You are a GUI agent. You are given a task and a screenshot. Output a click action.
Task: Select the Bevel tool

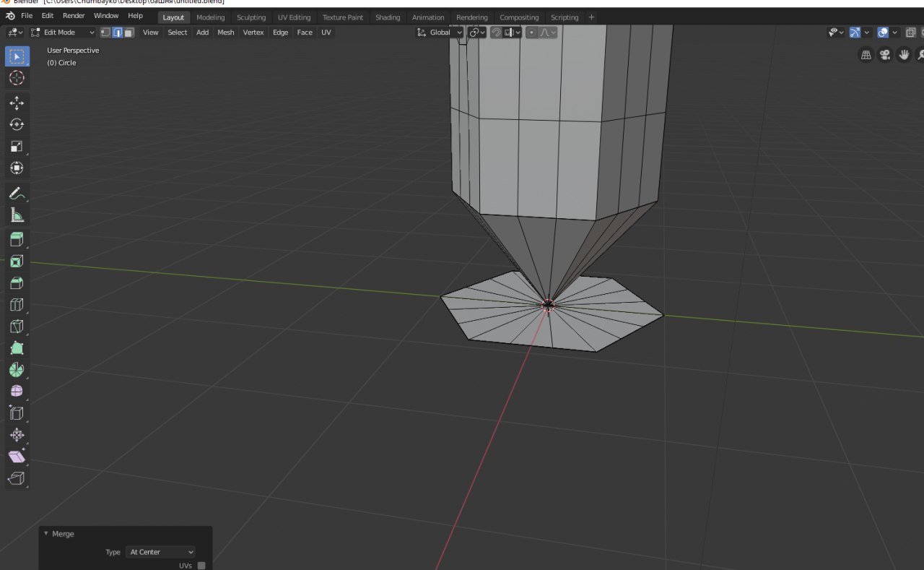coord(17,283)
